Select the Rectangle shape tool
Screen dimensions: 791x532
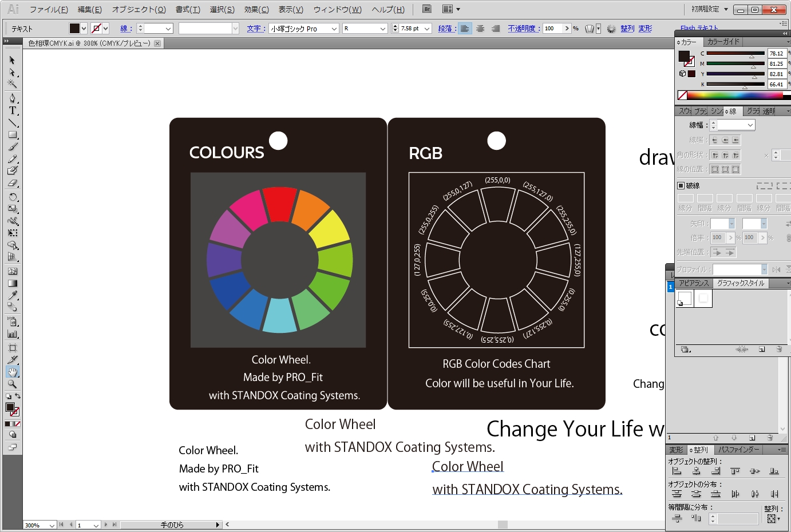tap(12, 135)
